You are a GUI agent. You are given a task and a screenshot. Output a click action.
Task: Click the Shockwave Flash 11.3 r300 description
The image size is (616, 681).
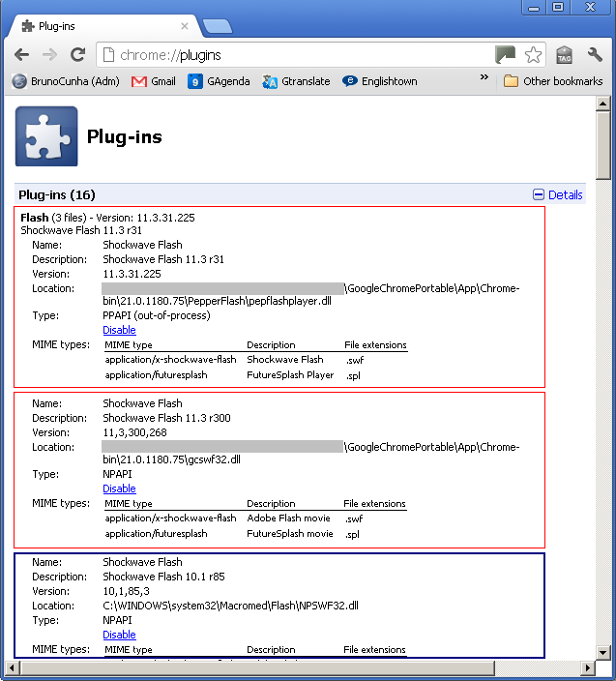(x=166, y=418)
